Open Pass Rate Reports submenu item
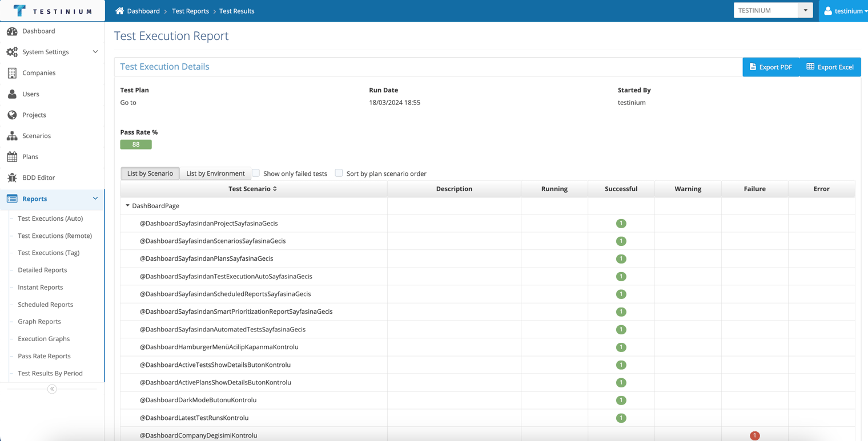The height and width of the screenshot is (441, 868). 44,356
